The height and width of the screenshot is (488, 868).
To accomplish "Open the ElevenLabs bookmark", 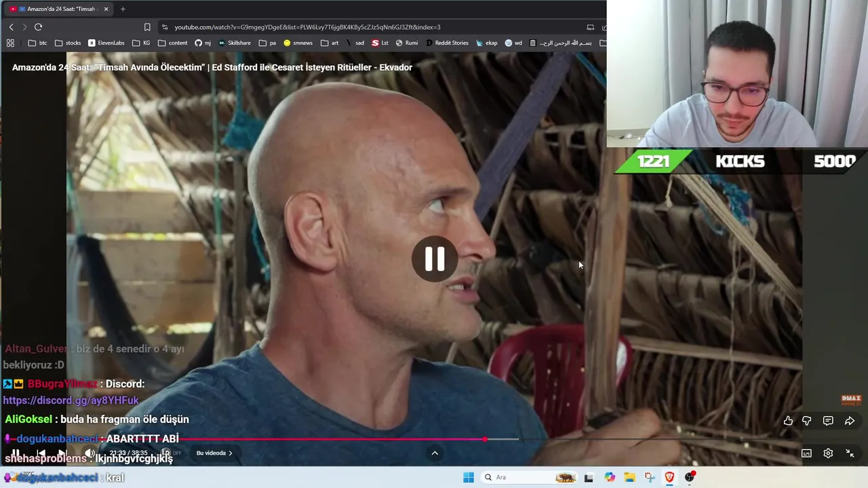I will pos(106,43).
